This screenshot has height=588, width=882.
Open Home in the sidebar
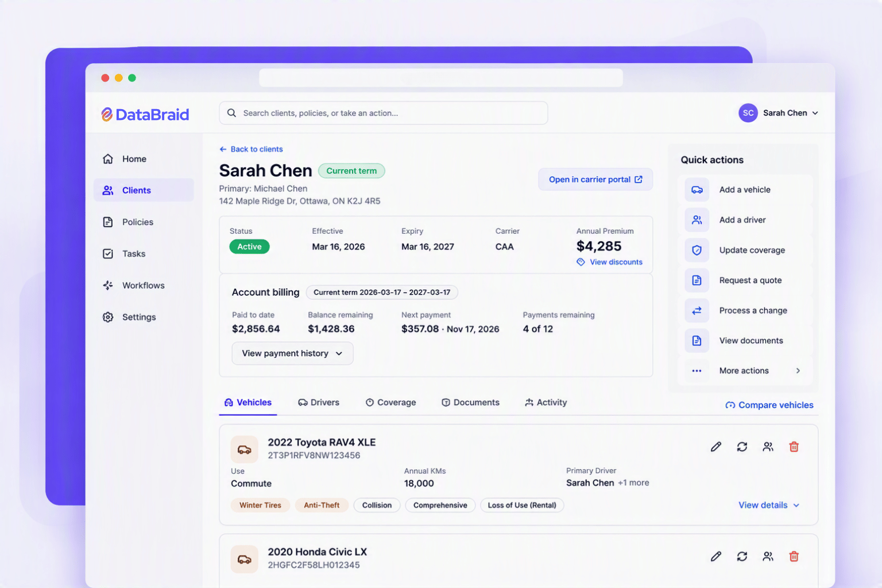click(x=144, y=159)
